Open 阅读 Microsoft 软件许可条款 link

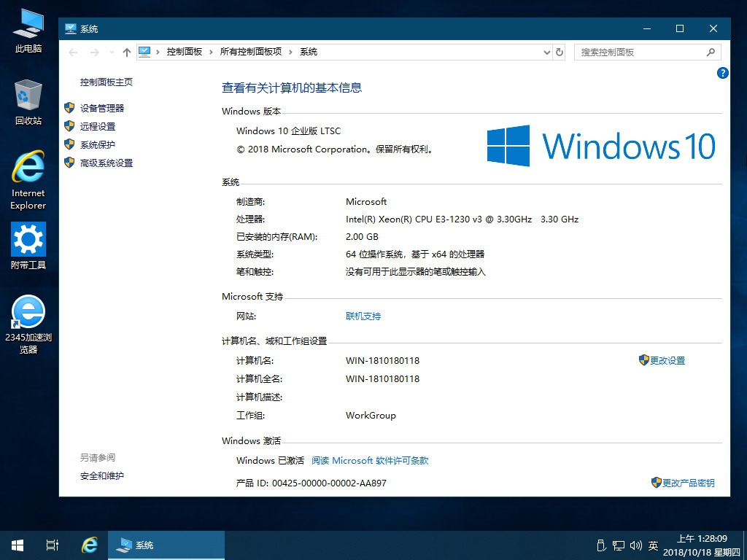370,461
